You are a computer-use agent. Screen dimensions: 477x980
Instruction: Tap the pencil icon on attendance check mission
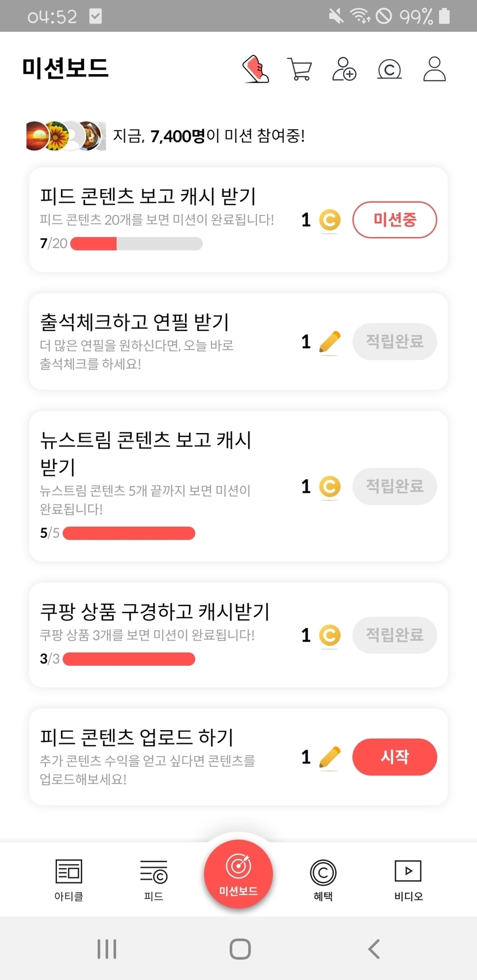(x=329, y=342)
